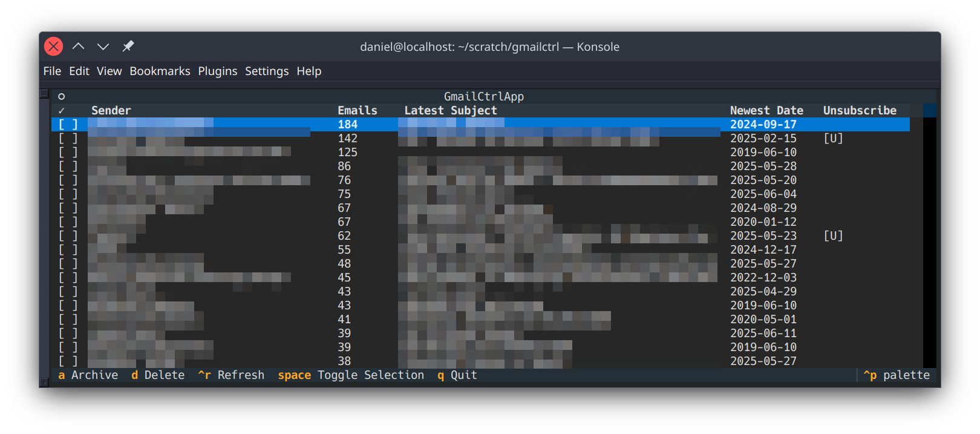Image resolution: width=980 pixels, height=434 pixels.
Task: Select date cell 2020-01-12
Action: (x=763, y=222)
